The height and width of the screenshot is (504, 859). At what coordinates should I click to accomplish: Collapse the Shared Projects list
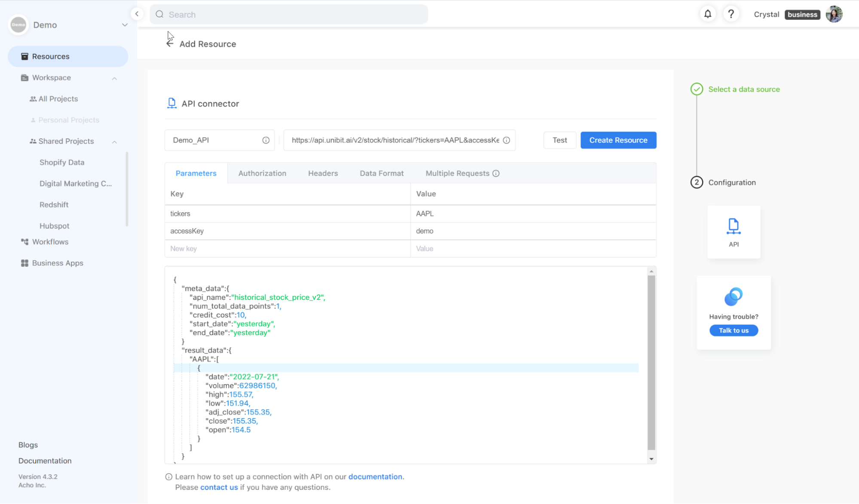point(114,142)
